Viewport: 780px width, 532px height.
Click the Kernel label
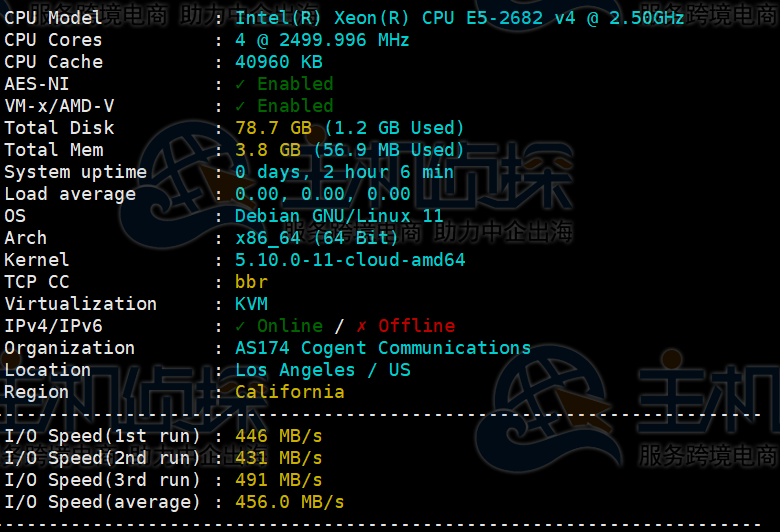click(x=37, y=260)
